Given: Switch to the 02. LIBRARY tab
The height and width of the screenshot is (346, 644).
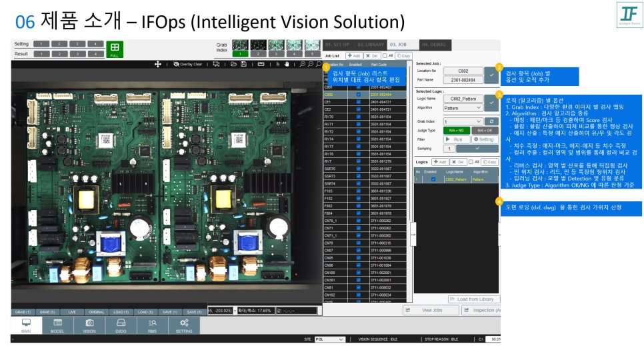Looking at the screenshot, I should (371, 45).
